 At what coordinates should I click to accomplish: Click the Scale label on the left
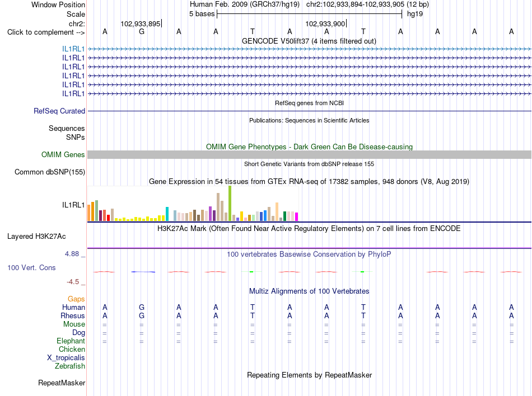tap(76, 14)
